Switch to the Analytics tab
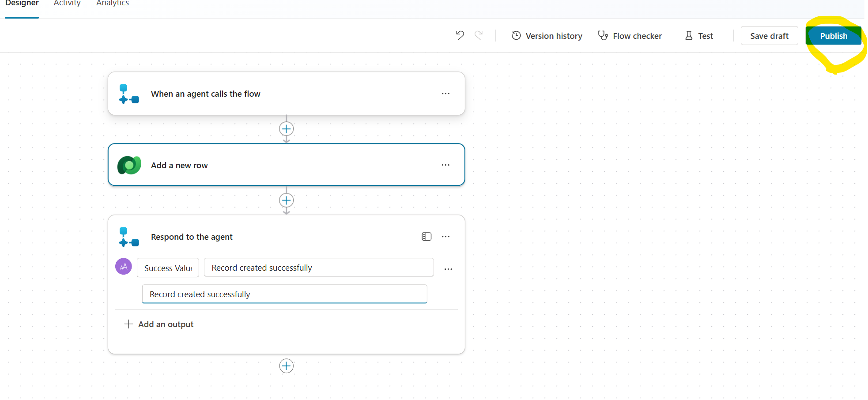Image resolution: width=868 pixels, height=400 pixels. coord(113,4)
